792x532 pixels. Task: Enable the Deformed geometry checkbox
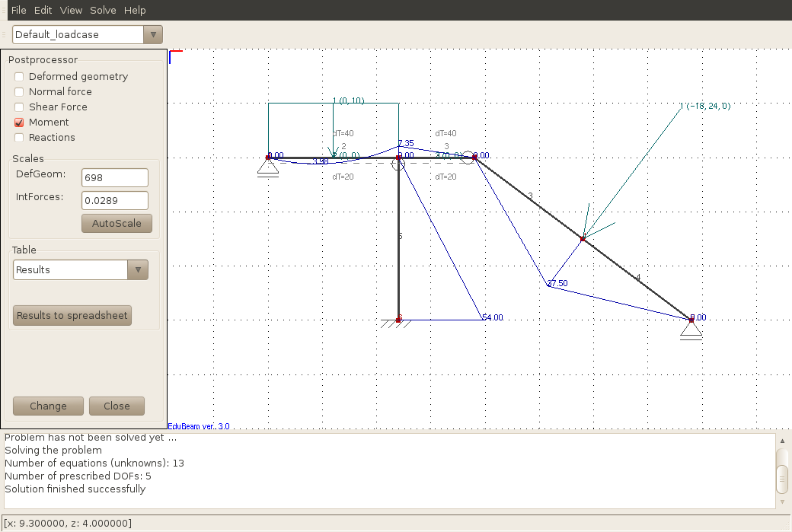pyautogui.click(x=19, y=77)
